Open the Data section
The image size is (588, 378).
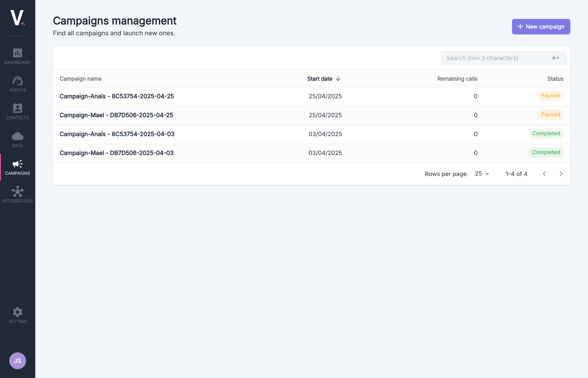click(x=17, y=140)
